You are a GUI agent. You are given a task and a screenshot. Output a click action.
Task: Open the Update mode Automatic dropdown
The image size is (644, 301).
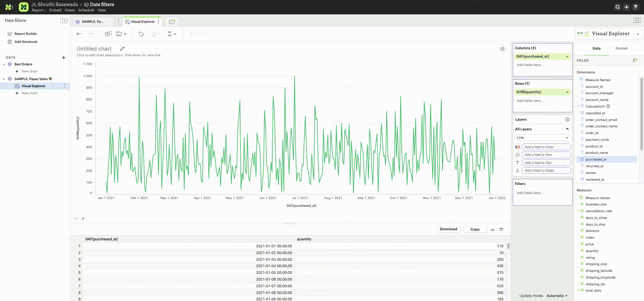pos(557,296)
